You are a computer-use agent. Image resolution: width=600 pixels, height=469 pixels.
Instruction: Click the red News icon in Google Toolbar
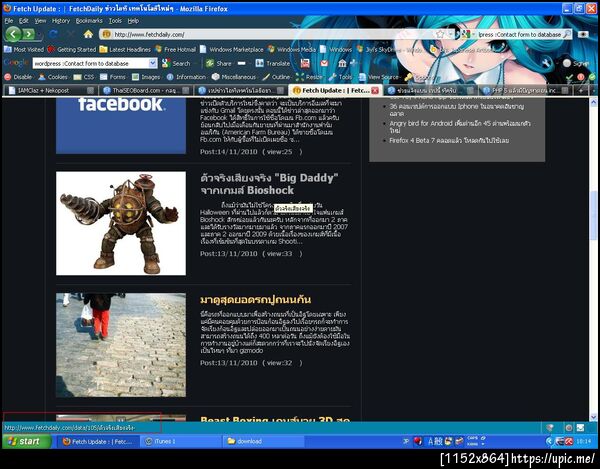coord(305,64)
